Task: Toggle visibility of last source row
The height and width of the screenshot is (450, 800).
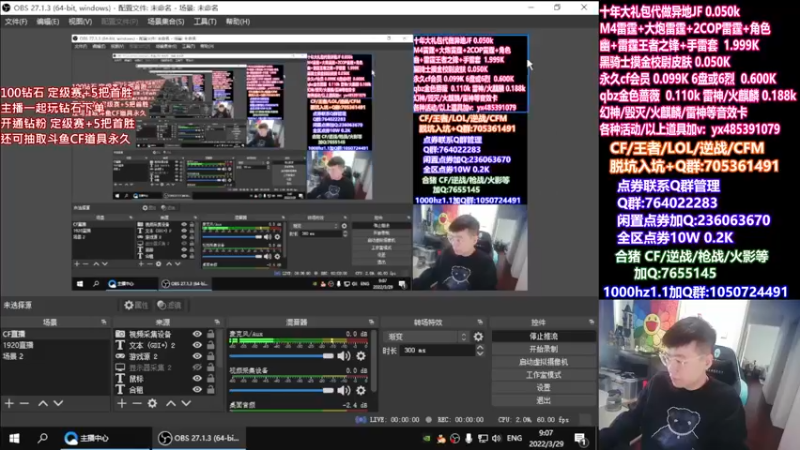Action: (197, 390)
